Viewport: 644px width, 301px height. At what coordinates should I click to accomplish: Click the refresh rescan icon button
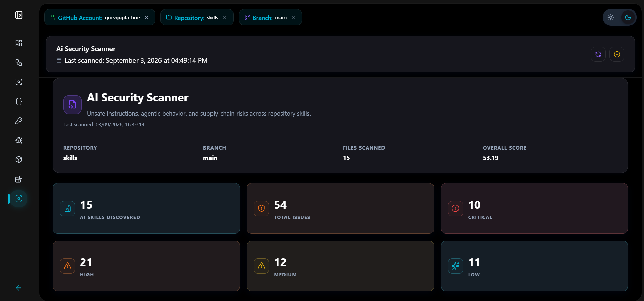point(598,54)
